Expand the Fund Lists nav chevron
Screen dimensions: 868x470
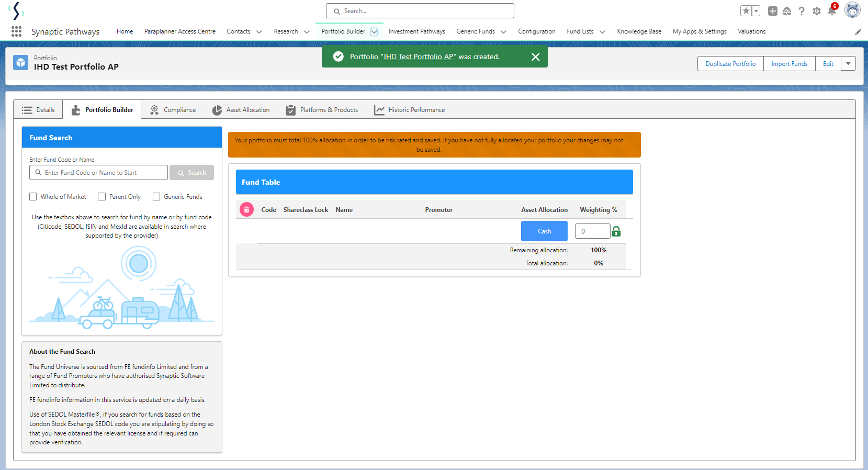[602, 32]
